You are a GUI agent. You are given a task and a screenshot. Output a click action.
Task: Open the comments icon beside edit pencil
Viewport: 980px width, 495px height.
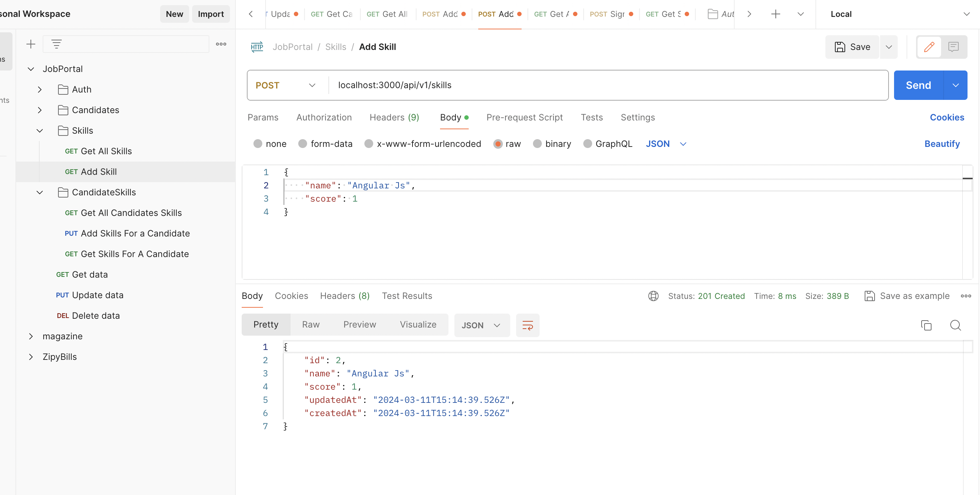pos(953,47)
